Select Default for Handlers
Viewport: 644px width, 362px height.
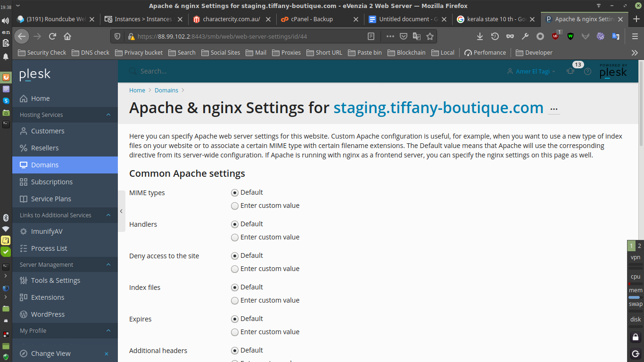(x=235, y=224)
